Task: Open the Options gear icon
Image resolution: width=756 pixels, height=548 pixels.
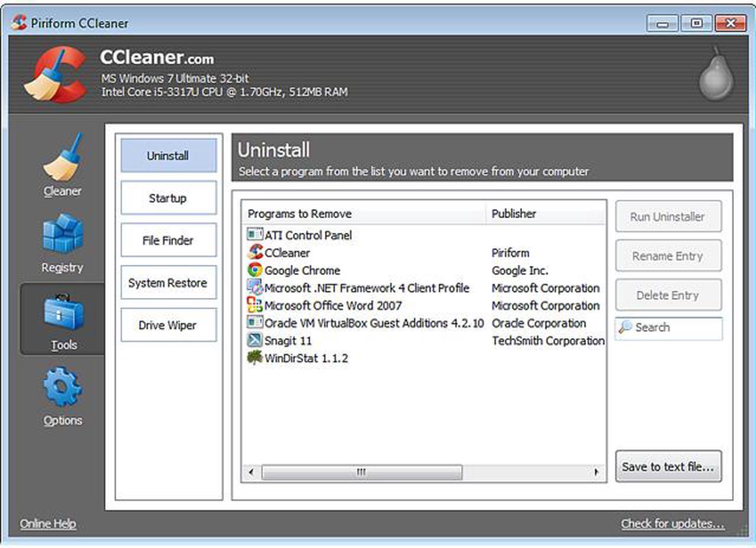Action: 63,387
